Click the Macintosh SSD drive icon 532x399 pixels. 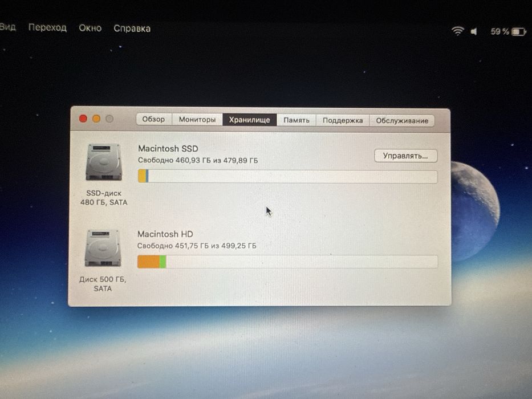[104, 162]
